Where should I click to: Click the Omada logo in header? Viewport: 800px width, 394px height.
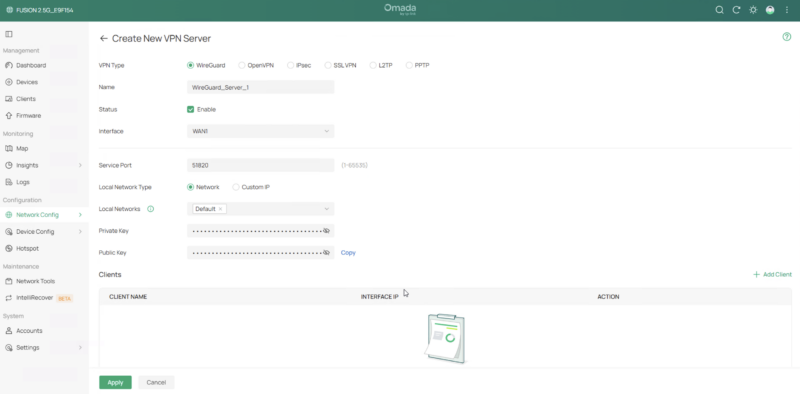400,9
